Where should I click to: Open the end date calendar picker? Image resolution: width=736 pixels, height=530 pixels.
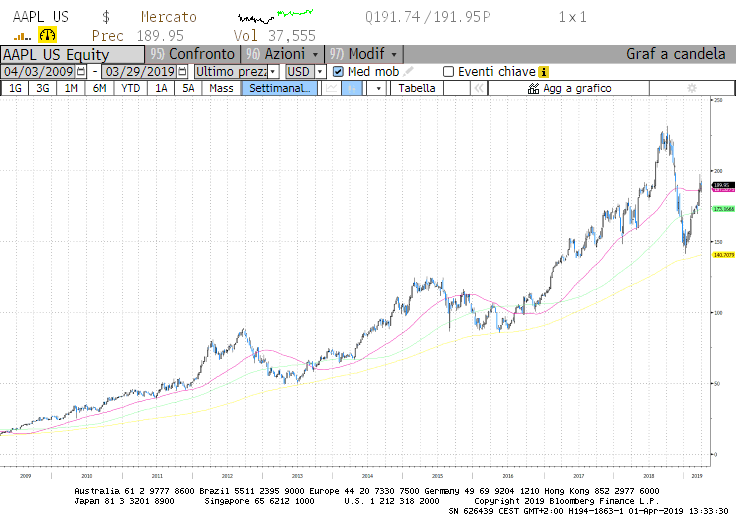[x=183, y=72]
